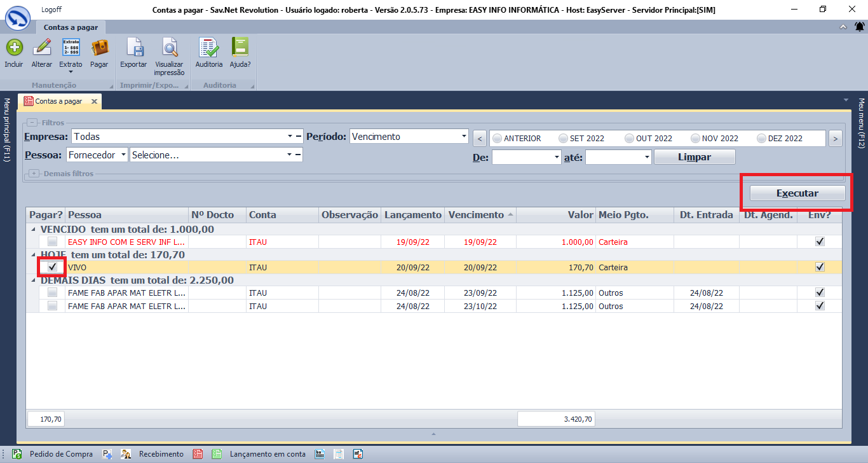868x463 pixels.
Task: Click the Executar button
Action: pyautogui.click(x=797, y=193)
